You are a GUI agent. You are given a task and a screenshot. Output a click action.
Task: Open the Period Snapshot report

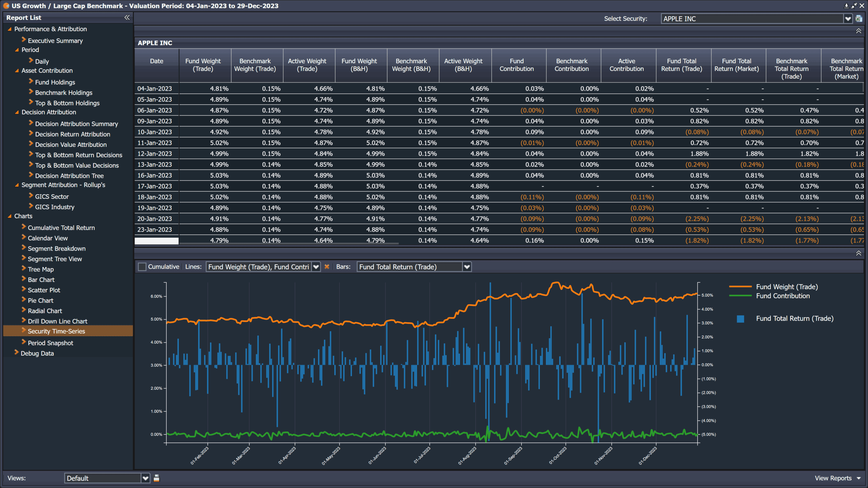point(51,343)
